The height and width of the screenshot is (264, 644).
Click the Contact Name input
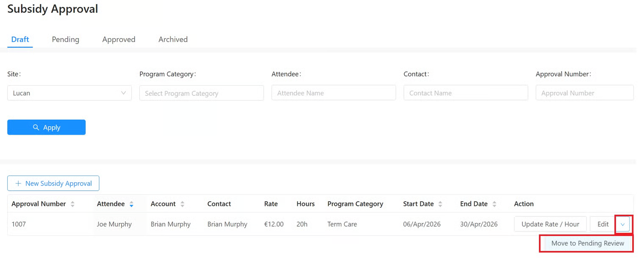click(466, 93)
